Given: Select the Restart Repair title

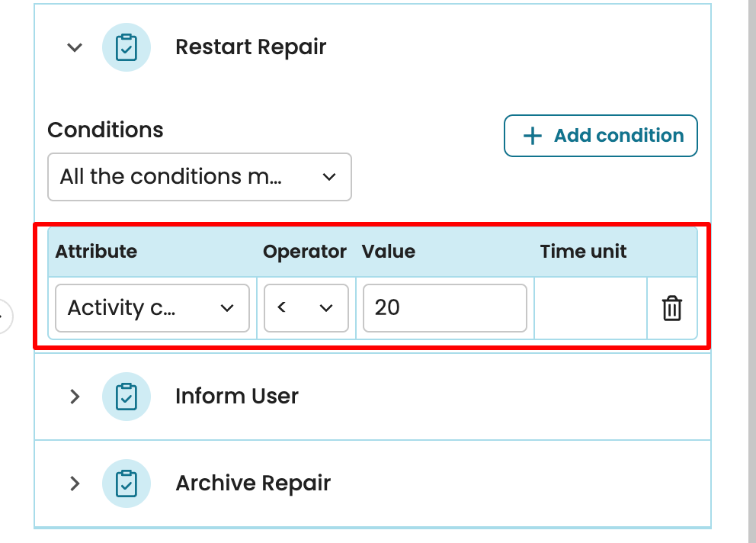Looking at the screenshot, I should pos(251,47).
